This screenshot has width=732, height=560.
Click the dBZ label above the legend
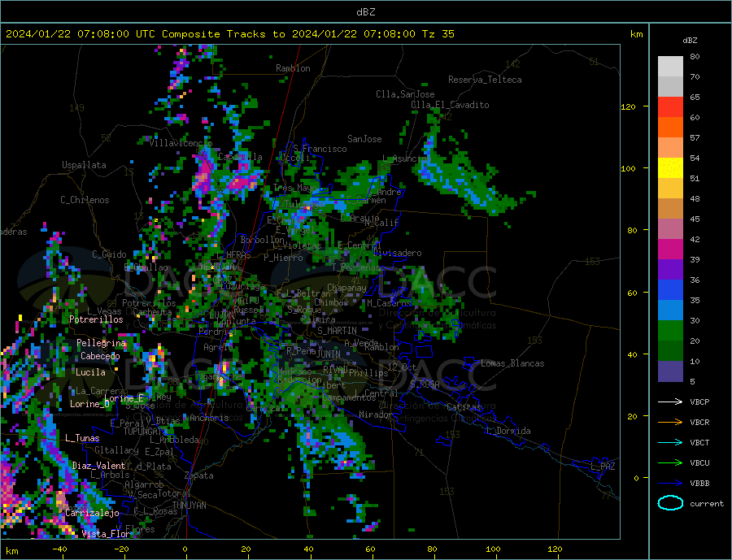[690, 41]
